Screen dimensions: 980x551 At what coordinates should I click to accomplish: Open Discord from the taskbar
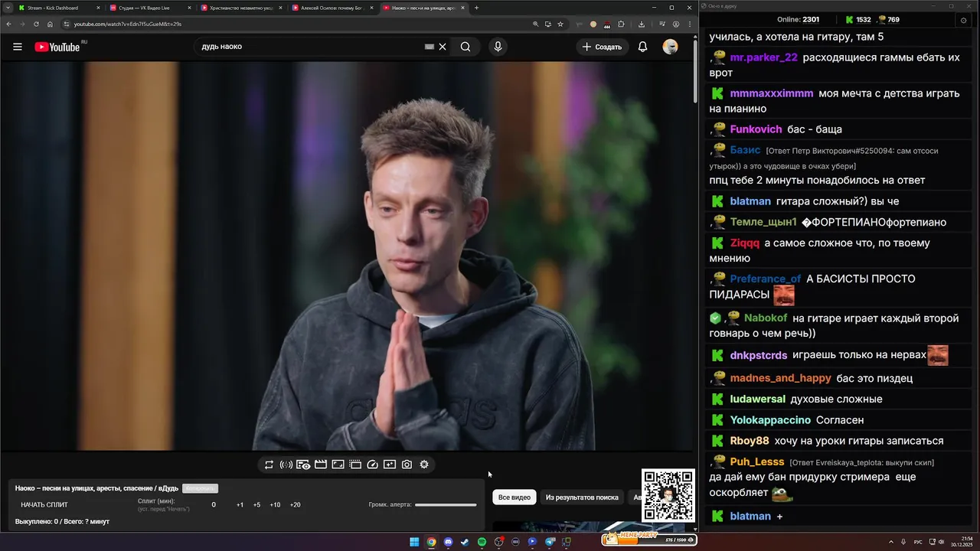448,542
